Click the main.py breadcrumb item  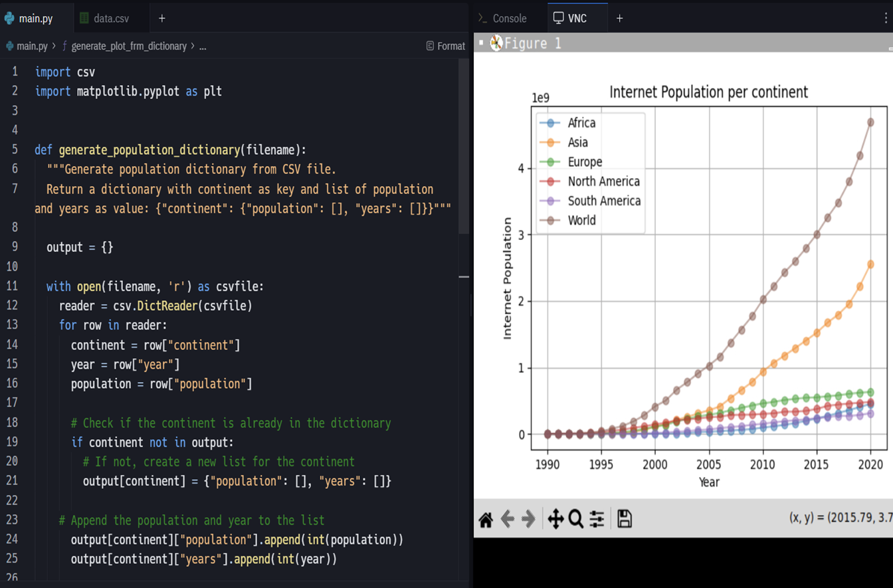pos(31,47)
